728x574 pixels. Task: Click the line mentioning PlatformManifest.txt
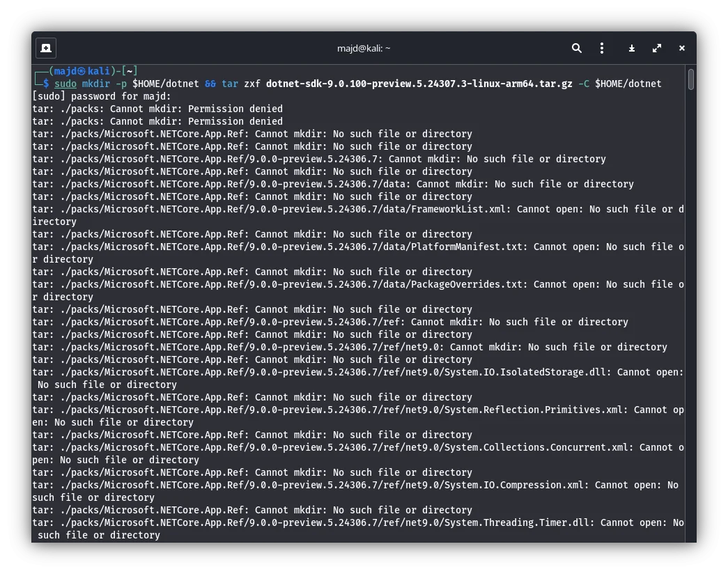pyautogui.click(x=357, y=253)
